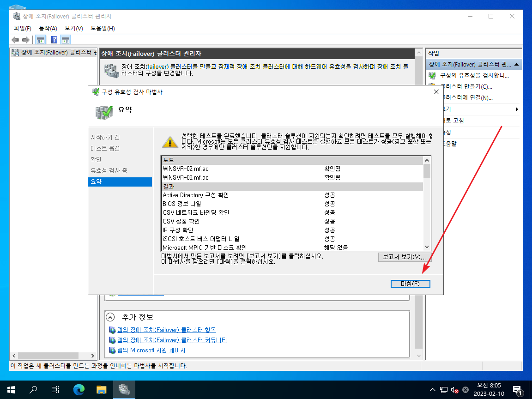Go forward with the toolbar forward arrow
Viewport: 532px width, 399px height.
[26, 40]
